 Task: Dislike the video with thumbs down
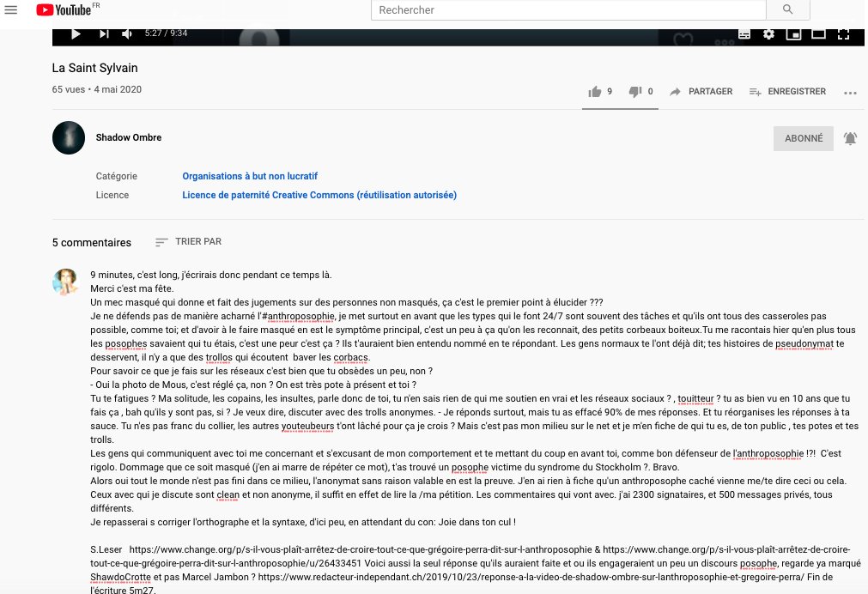coord(640,91)
